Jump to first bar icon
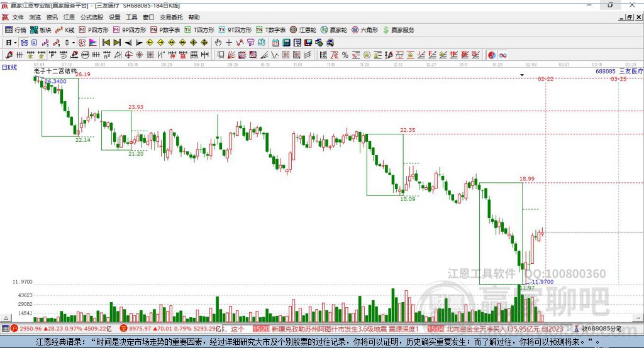The image size is (644, 348). [106, 42]
